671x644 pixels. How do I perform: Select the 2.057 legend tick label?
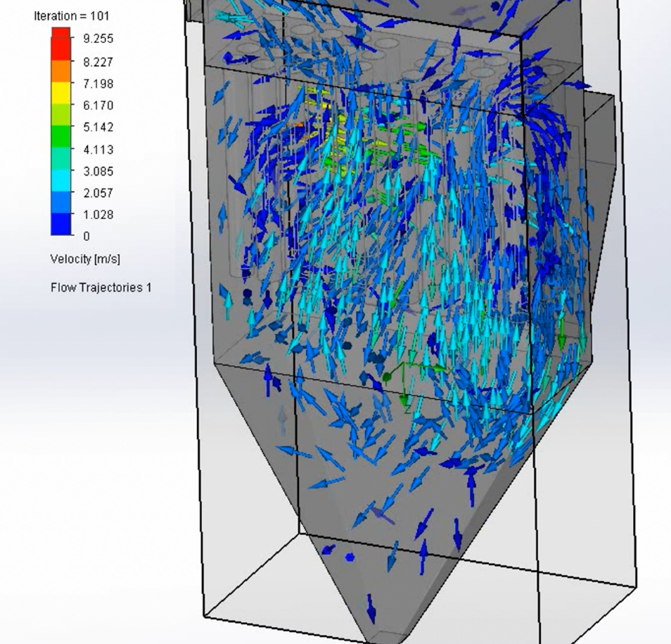coord(98,193)
